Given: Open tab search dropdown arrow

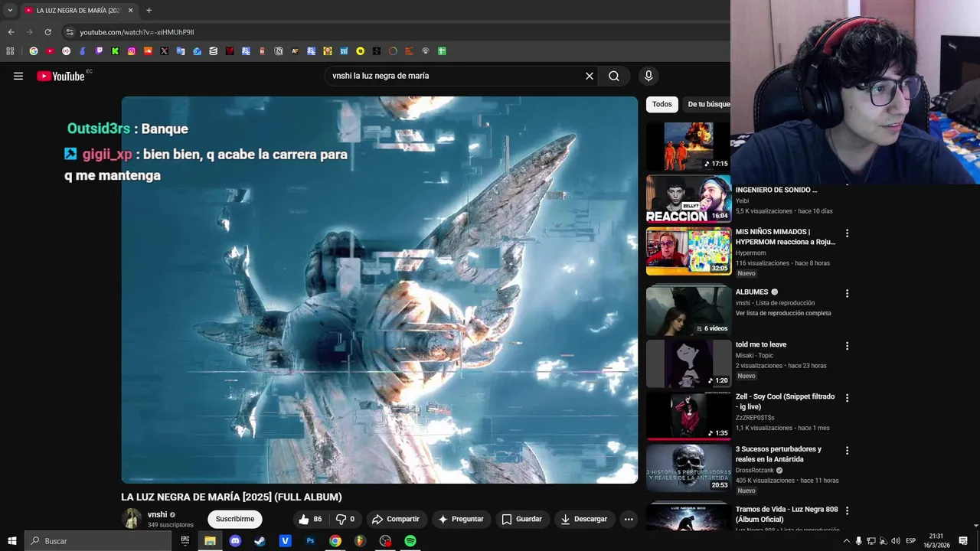Looking at the screenshot, I should point(10,11).
